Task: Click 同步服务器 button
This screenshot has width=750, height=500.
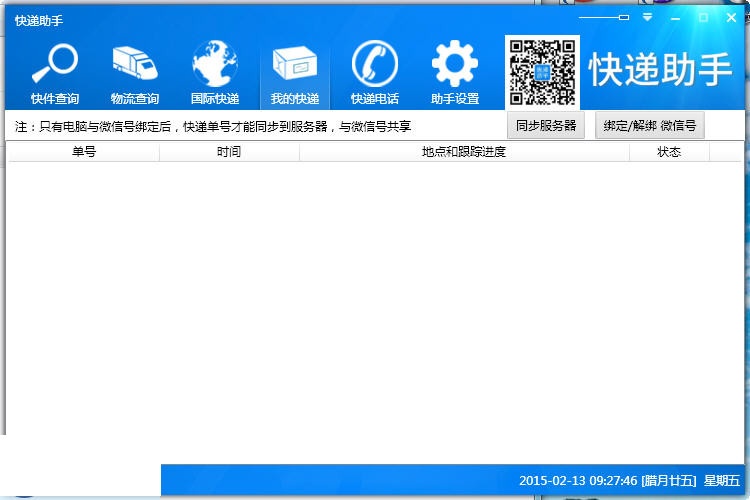Action: click(x=546, y=125)
